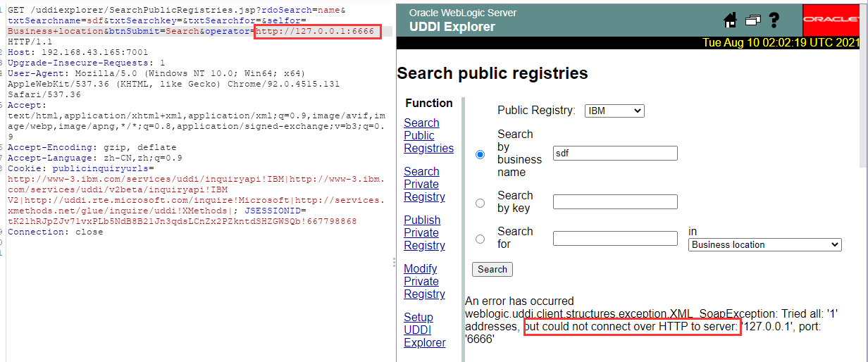Click the 'JSESSIONID=' cookie name
This screenshot has width=868, height=362.
275,211
